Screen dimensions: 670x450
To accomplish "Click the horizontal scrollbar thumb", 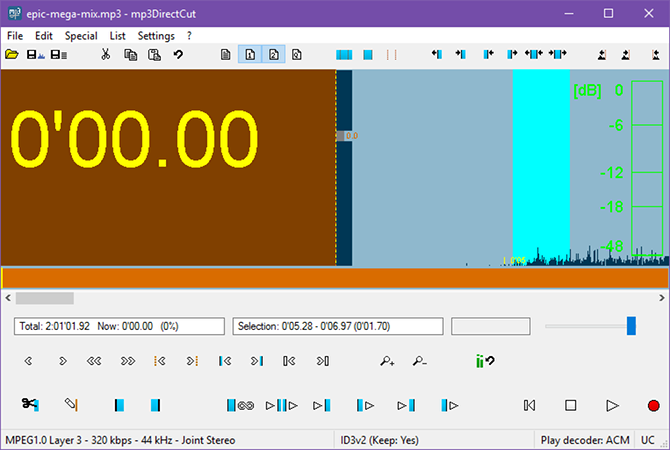I will [44, 298].
